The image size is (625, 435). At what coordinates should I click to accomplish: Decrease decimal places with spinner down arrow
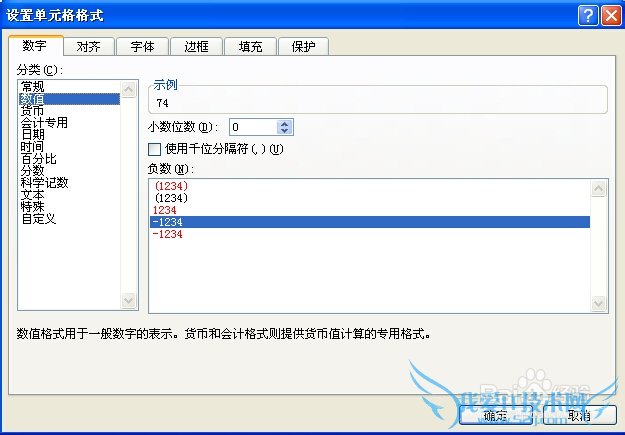[x=284, y=131]
